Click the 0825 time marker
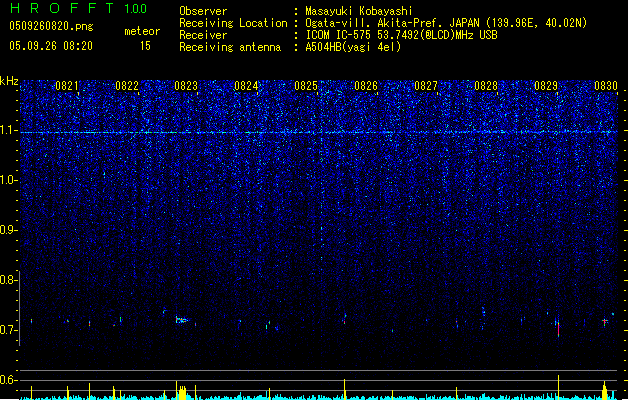Image resolution: width=629 pixels, height=400 pixels. pyautogui.click(x=306, y=86)
